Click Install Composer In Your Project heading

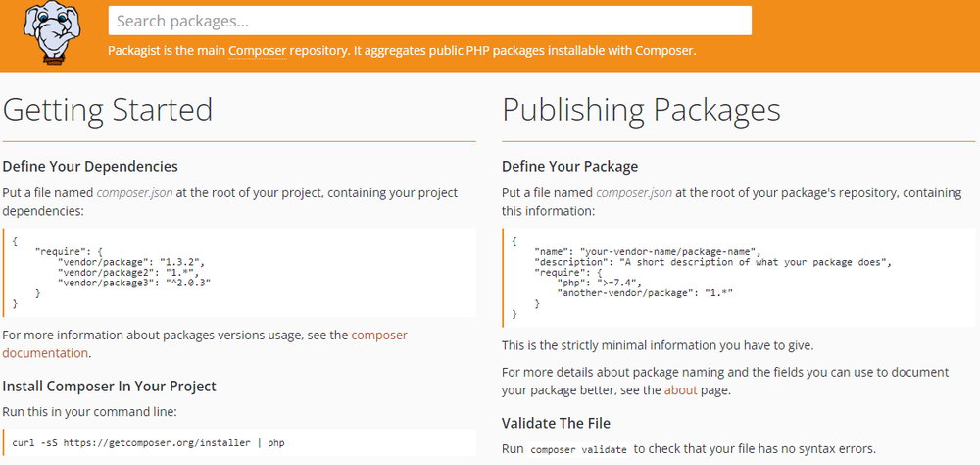click(110, 387)
